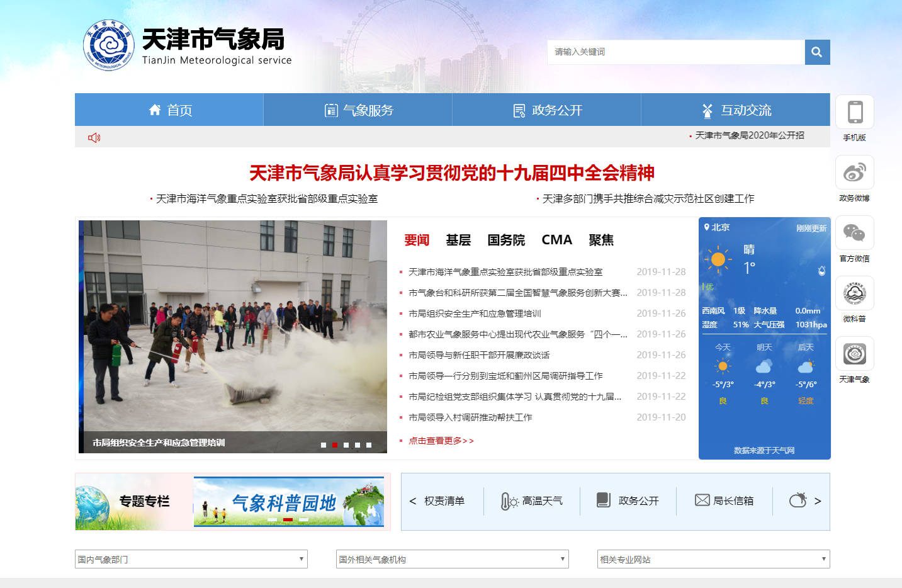Click the blue search magnifier button
The height and width of the screenshot is (588, 902).
[817, 52]
